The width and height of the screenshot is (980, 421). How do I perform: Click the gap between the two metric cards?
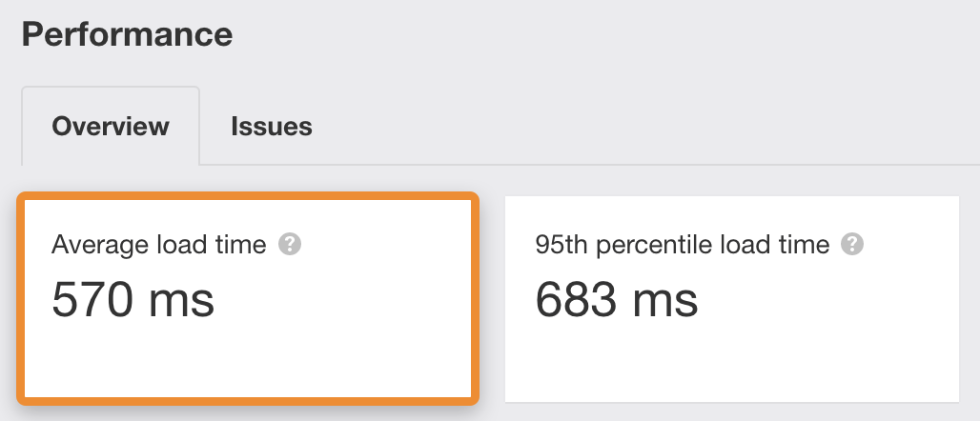click(493, 298)
